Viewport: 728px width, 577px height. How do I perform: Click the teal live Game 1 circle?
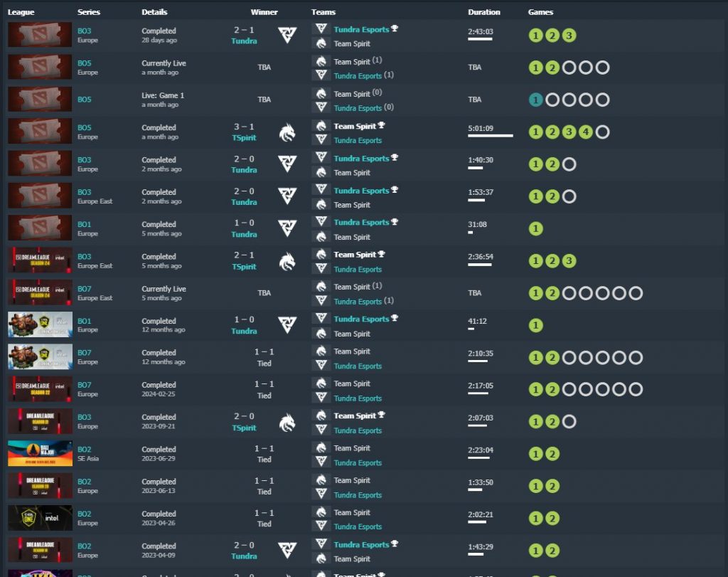click(x=535, y=100)
